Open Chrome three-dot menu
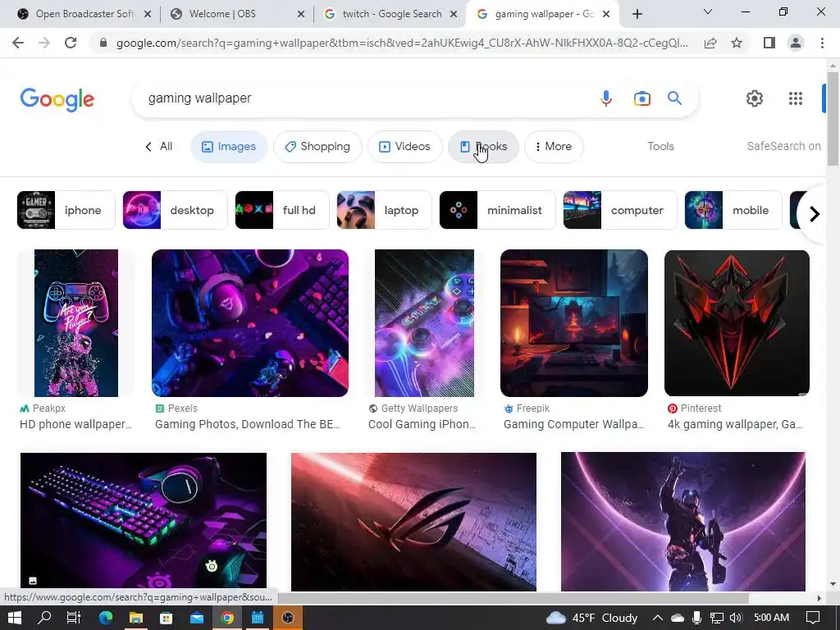The height and width of the screenshot is (630, 840). (x=822, y=43)
